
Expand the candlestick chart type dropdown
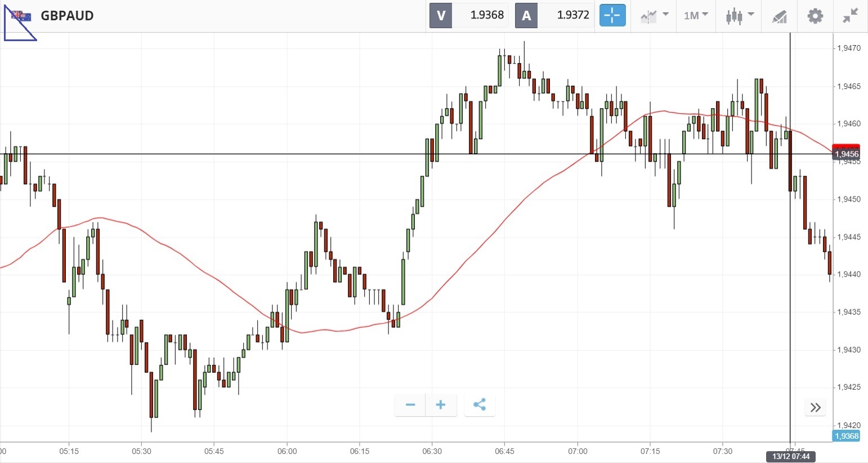(x=739, y=16)
